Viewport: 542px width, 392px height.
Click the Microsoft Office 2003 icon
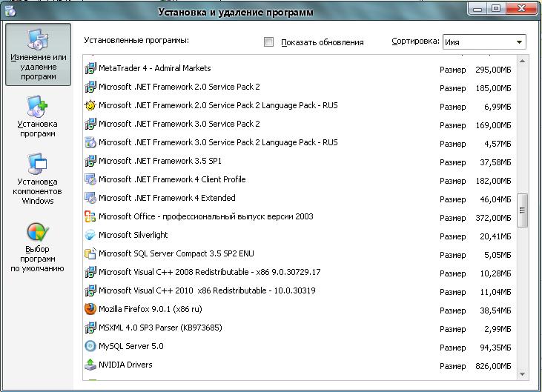[90, 216]
